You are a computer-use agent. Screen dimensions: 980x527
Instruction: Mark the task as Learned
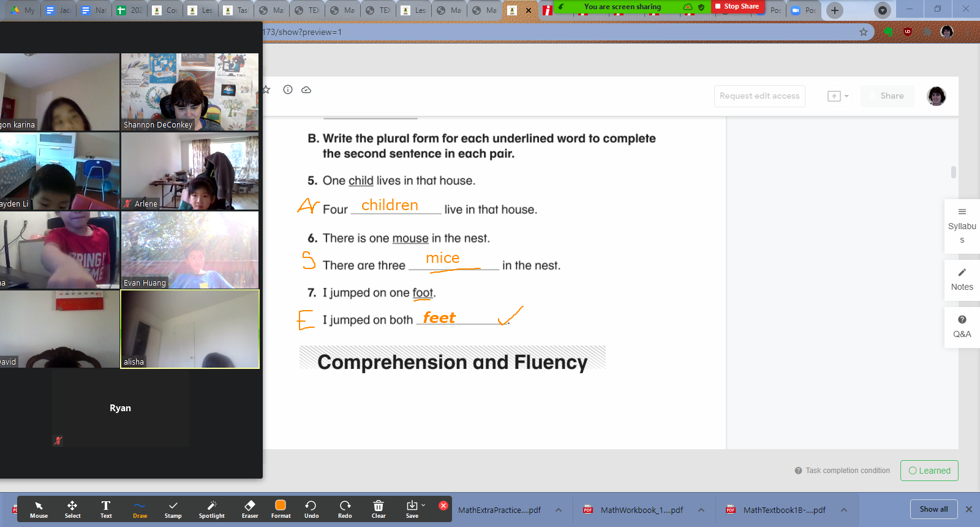[x=929, y=471]
